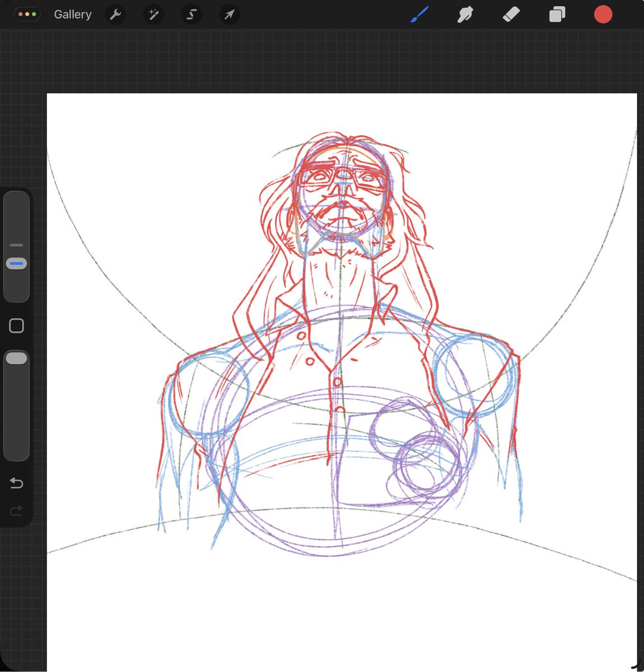
Task: Click the window traffic light controls
Action: pos(27,15)
